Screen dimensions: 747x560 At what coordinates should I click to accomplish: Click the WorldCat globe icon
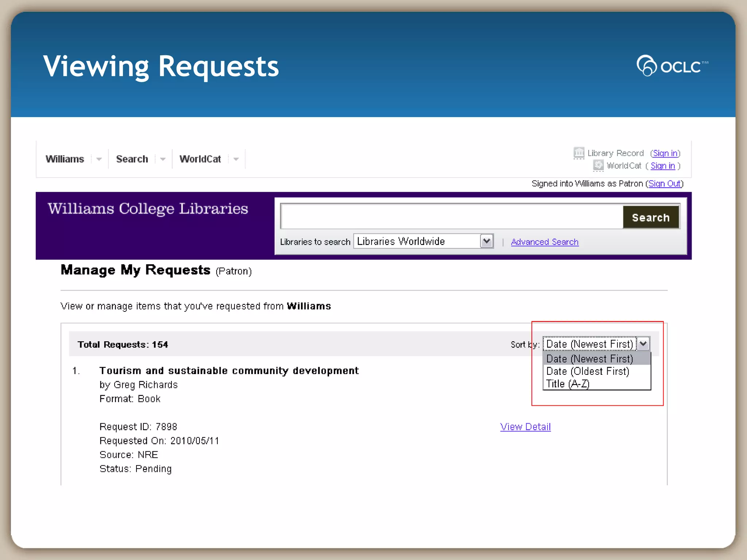click(598, 166)
